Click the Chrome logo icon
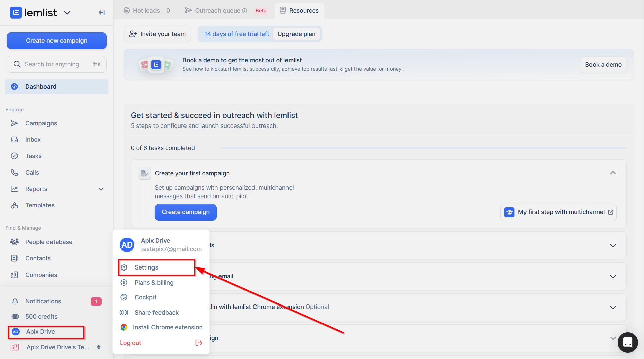The width and height of the screenshot is (644, 359). (x=124, y=327)
